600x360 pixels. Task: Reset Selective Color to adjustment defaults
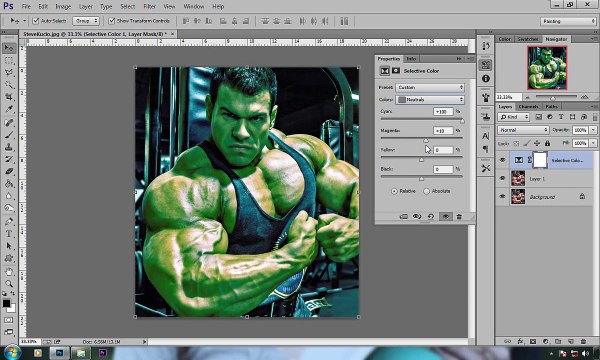pyautogui.click(x=431, y=217)
